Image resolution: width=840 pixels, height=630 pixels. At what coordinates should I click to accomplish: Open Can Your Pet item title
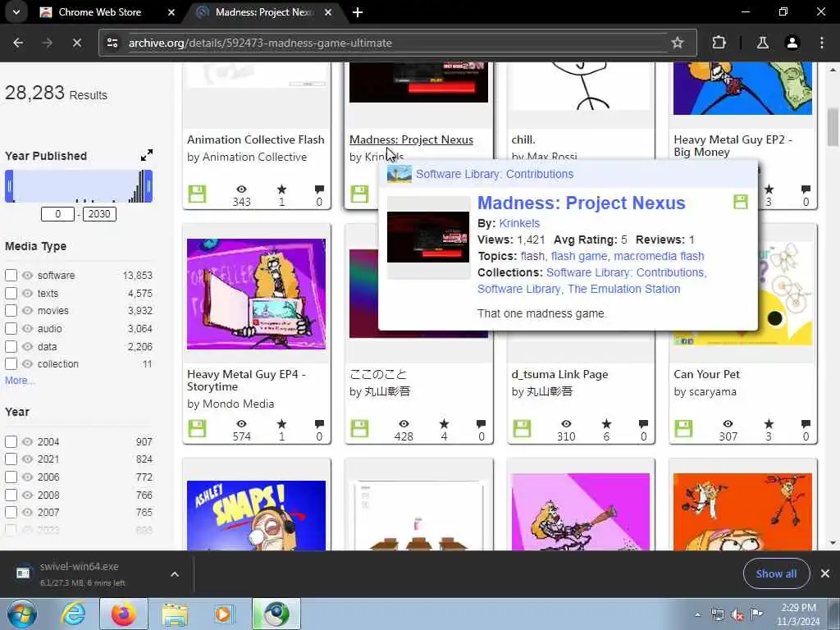click(x=706, y=374)
